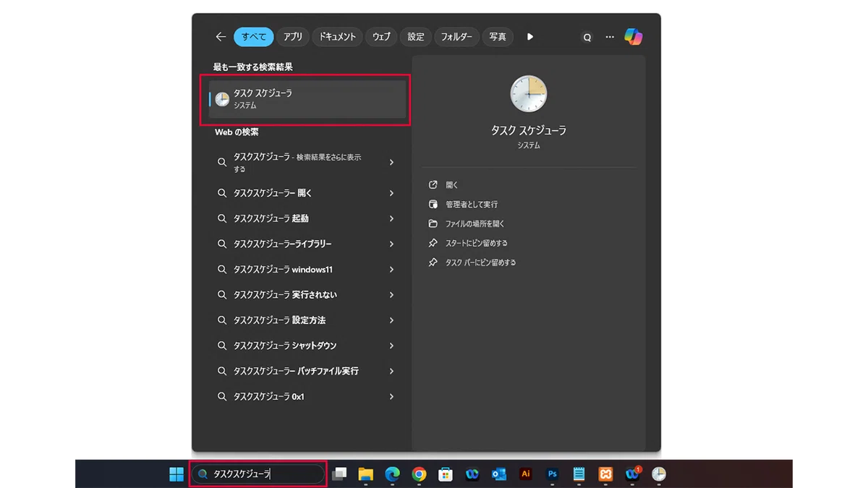Expand chevron for タスクスケジューラ 実行されない

(391, 295)
